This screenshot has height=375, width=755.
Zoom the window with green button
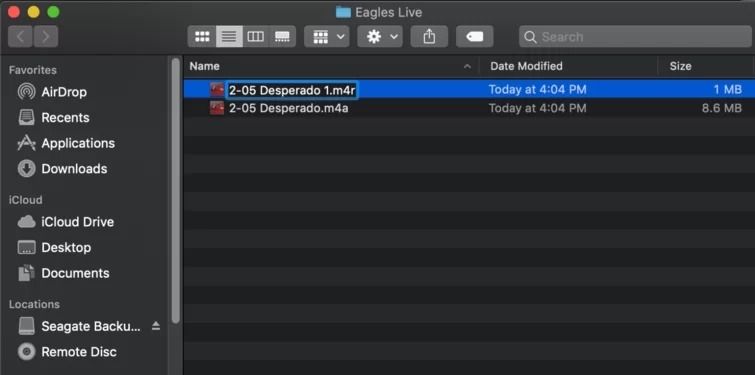coord(53,12)
